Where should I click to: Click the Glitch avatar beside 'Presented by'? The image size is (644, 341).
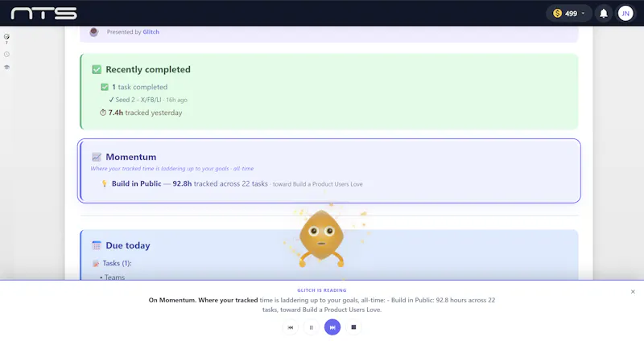click(94, 32)
